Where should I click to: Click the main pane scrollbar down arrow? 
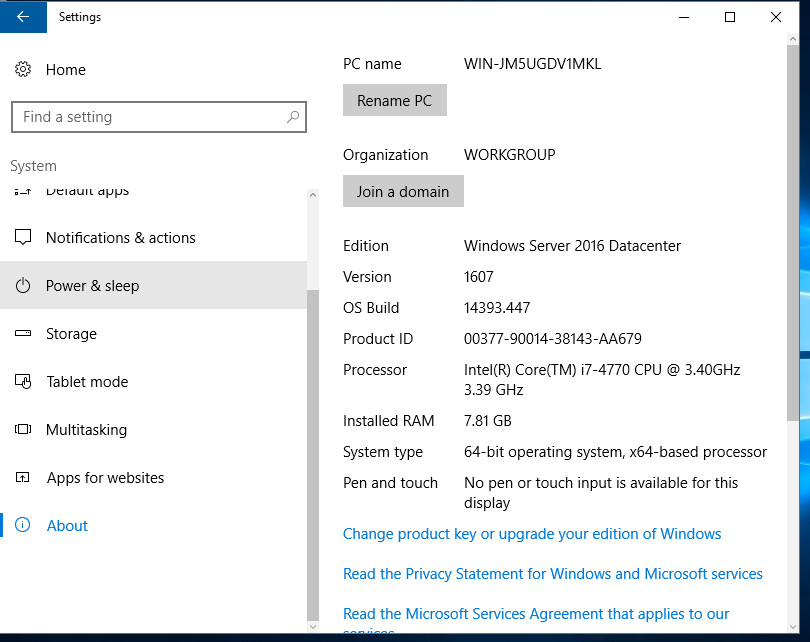(x=793, y=627)
